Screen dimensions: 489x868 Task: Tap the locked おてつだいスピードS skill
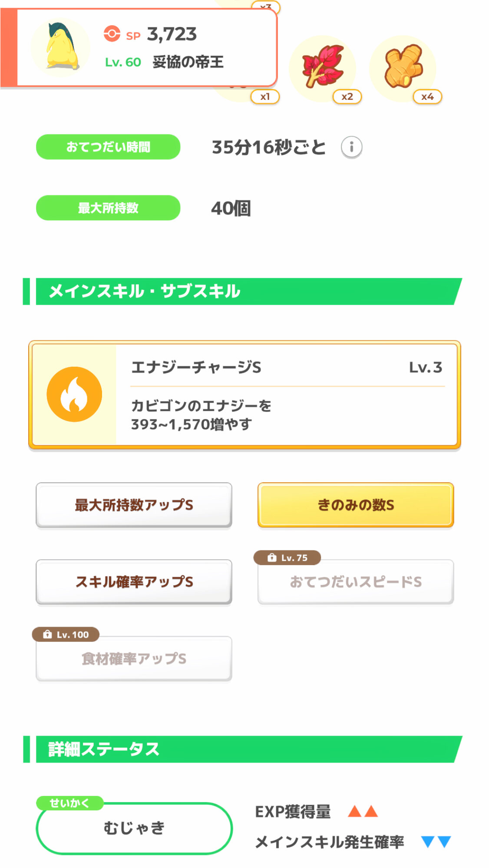[356, 582]
